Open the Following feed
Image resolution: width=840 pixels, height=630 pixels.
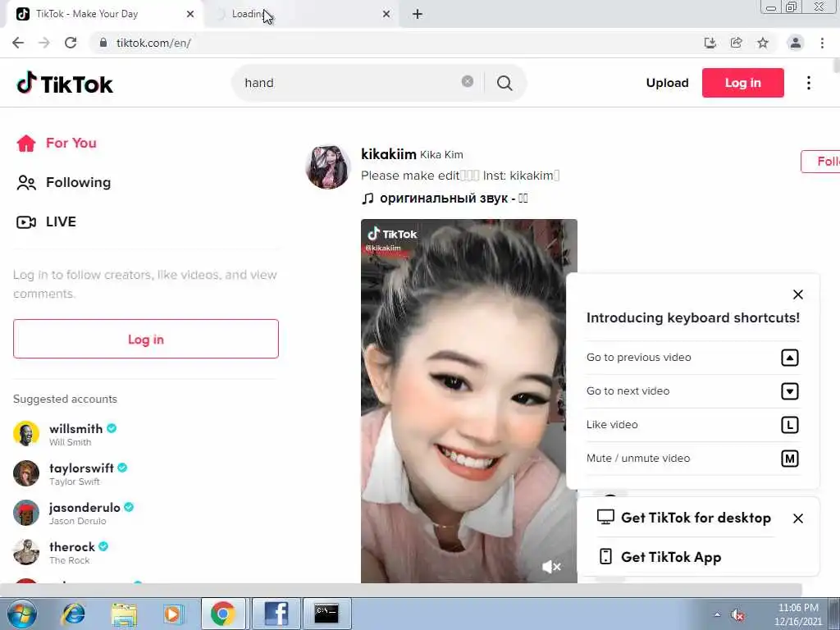[x=64, y=183]
